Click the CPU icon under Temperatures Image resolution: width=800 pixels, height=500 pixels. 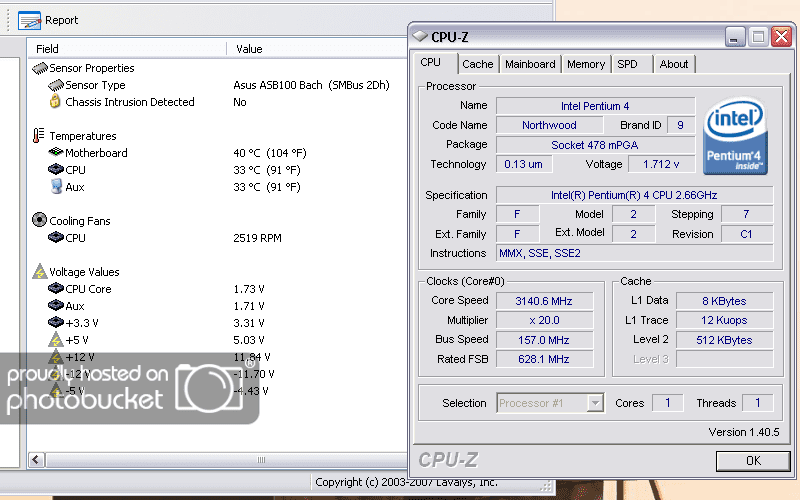click(56, 169)
